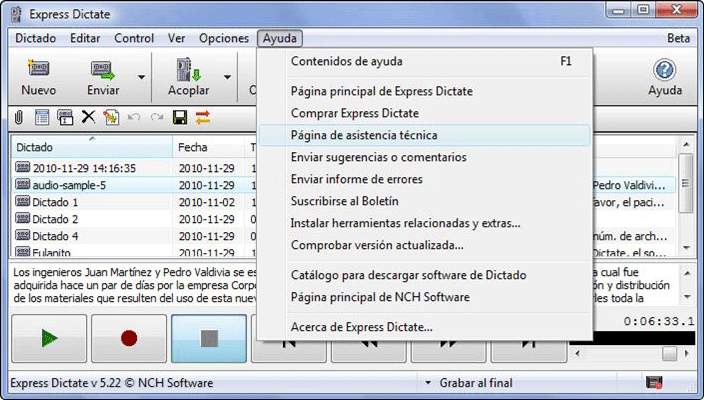
Task: Expand the Acoplar dropdown arrow
Action: click(228, 77)
